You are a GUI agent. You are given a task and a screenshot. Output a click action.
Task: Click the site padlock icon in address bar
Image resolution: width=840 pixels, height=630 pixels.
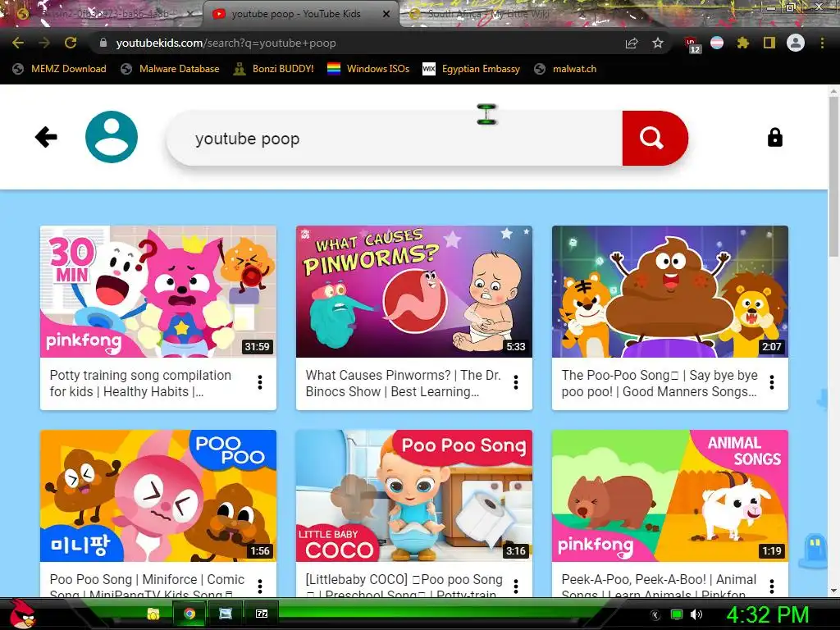103,43
